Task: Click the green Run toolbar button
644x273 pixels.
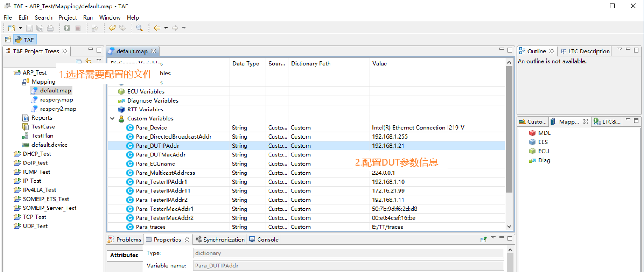Action: coord(67,28)
